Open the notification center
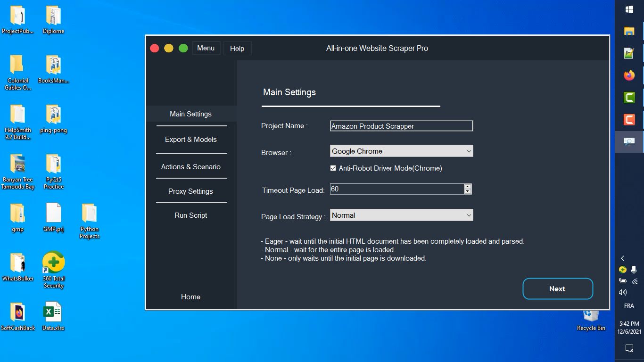 pyautogui.click(x=629, y=348)
